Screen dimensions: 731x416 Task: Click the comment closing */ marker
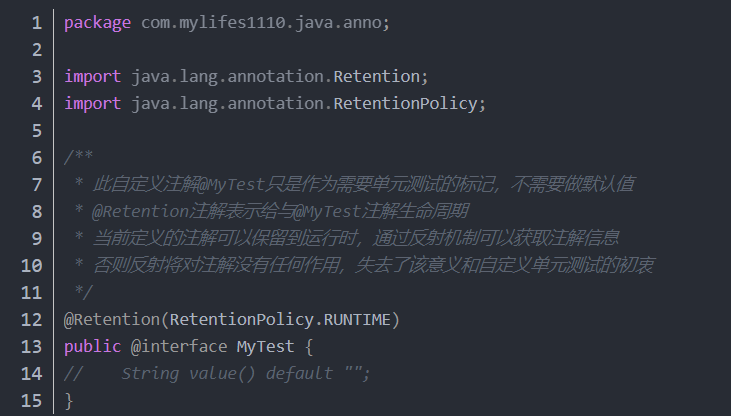tap(83, 292)
